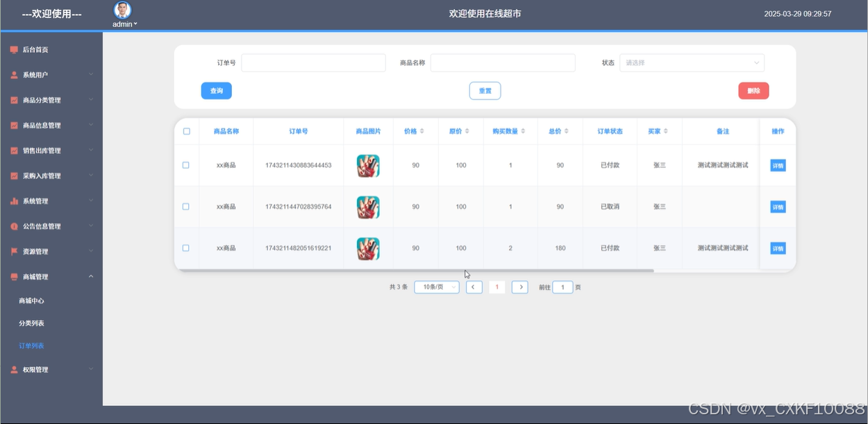Expand 权限管理 menu chevron

[x=91, y=369]
